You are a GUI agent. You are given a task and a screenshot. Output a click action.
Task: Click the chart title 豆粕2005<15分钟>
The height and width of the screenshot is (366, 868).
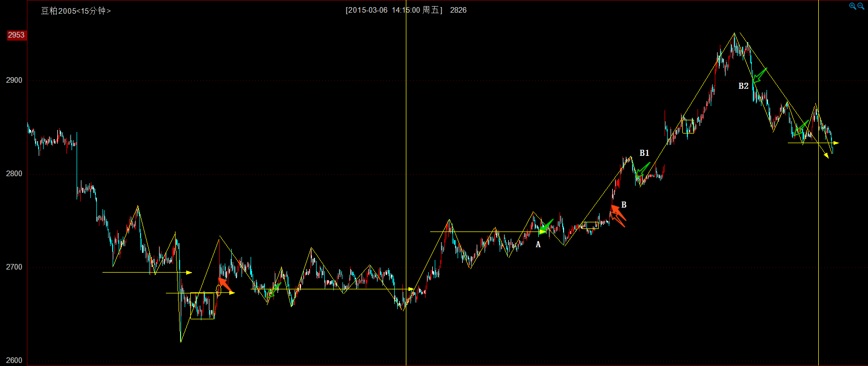click(76, 11)
